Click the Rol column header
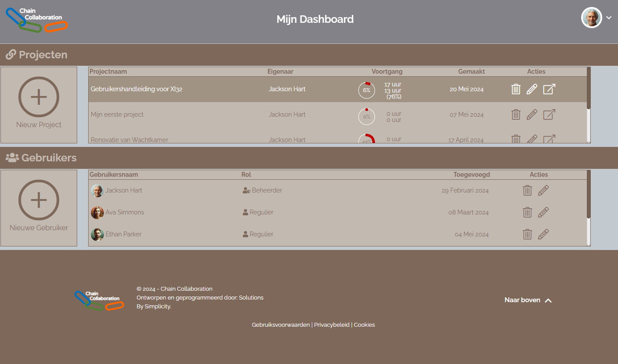This screenshot has height=364, width=618. (x=246, y=175)
